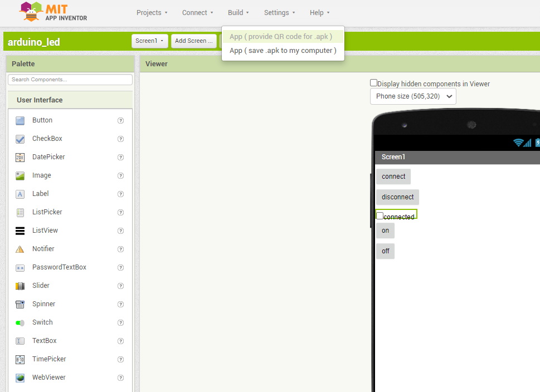Click the User Interface palette category header

click(x=70, y=100)
